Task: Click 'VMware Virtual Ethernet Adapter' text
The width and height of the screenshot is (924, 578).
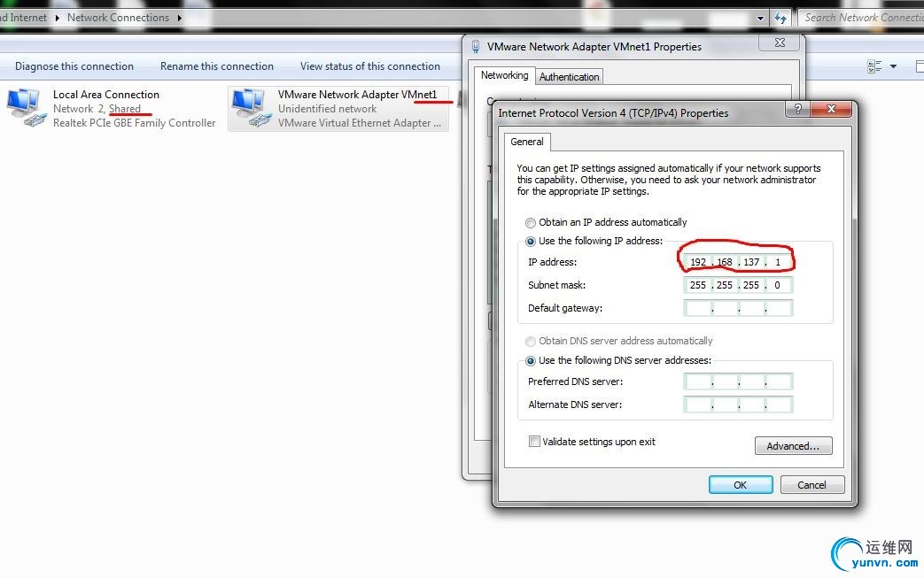Action: point(360,123)
